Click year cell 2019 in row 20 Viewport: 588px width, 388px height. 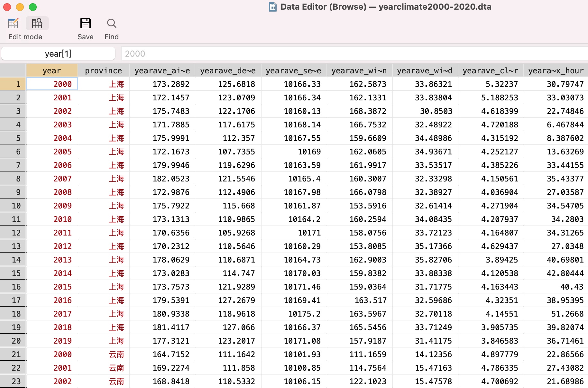tap(52, 341)
